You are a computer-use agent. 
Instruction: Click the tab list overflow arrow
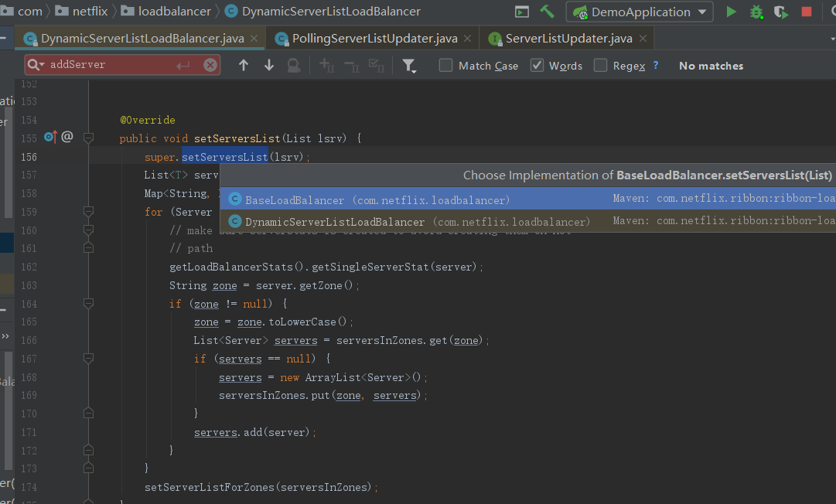point(832,39)
